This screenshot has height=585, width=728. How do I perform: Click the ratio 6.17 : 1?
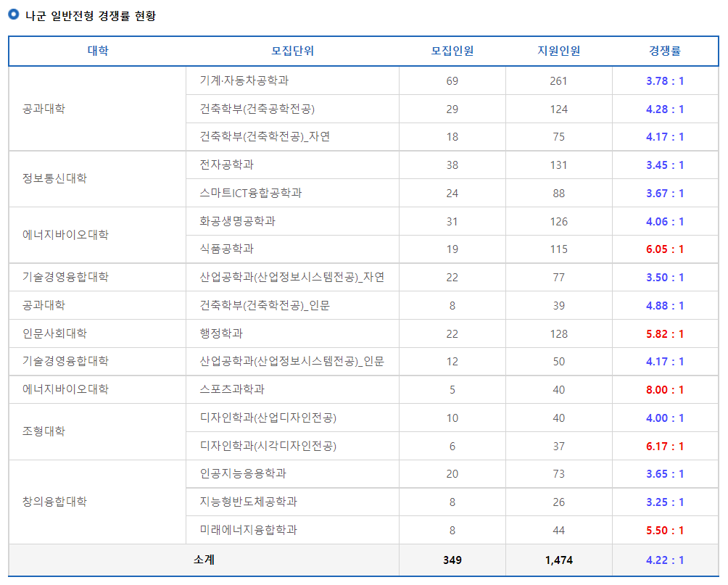[665, 446]
